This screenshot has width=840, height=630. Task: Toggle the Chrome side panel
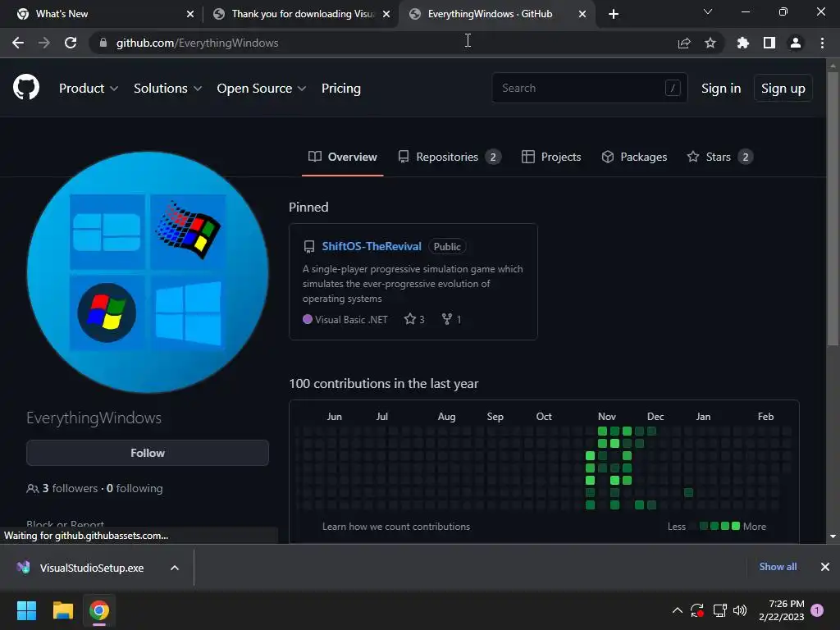[769, 43]
